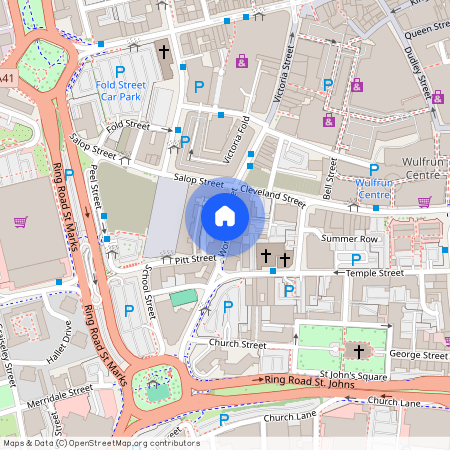
Task: Select the purple shopping bag icon west of Victoria Street
Action: [242, 61]
